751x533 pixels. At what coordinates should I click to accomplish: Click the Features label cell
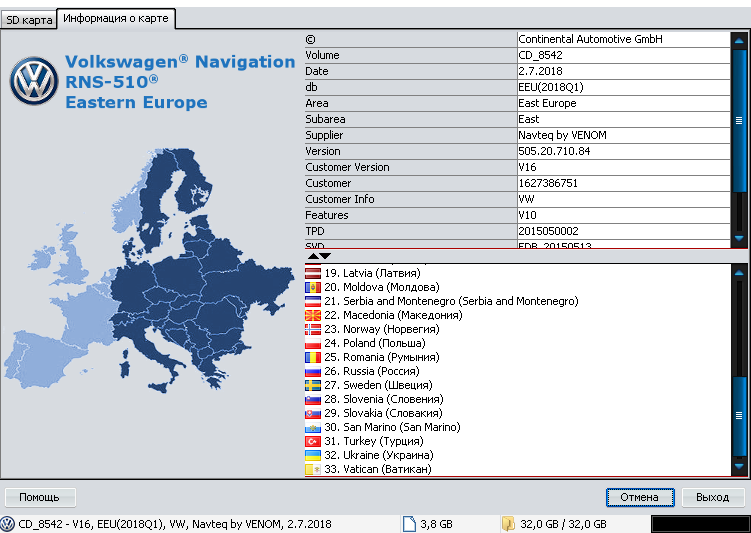411,215
